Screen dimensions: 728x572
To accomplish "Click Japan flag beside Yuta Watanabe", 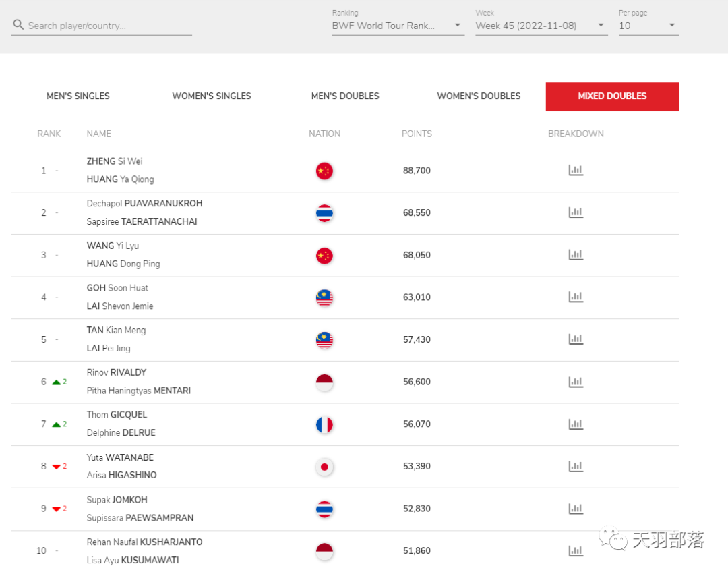I will pyautogui.click(x=324, y=467).
